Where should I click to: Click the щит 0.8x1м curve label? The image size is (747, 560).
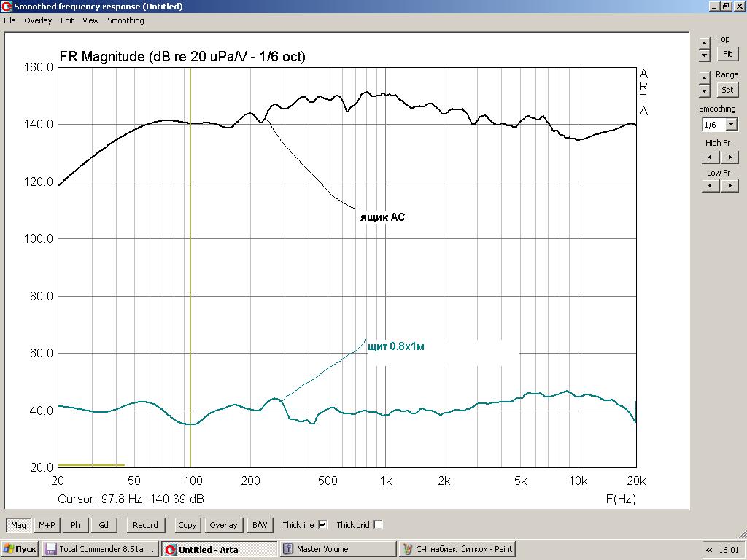(x=396, y=346)
